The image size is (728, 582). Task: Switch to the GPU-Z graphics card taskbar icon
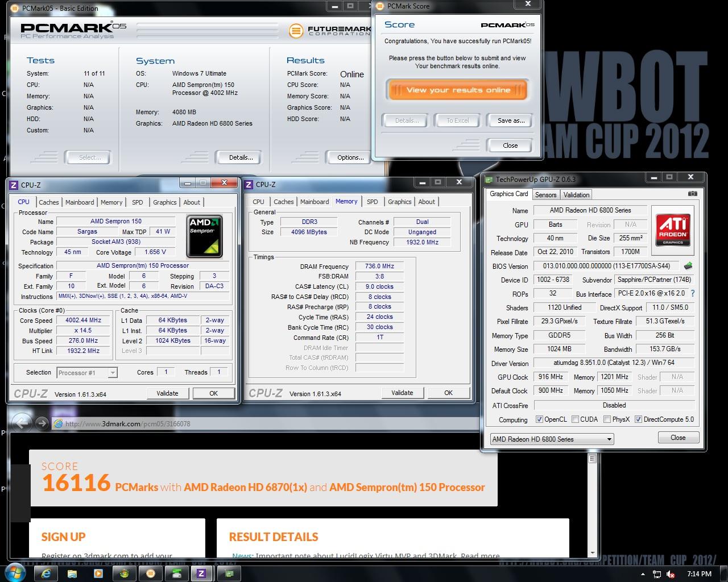point(229,573)
